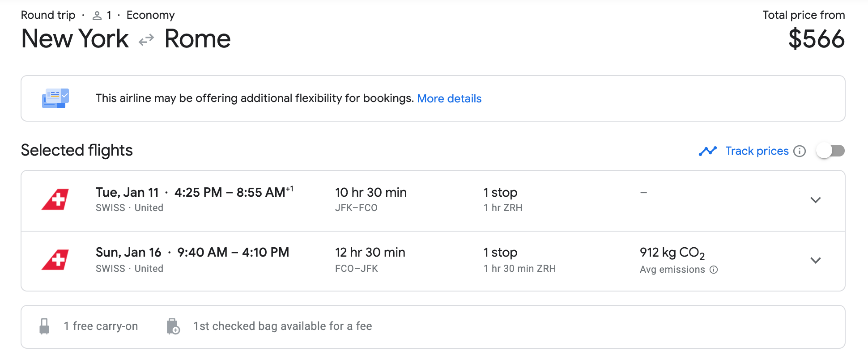Click the $566 total price

[816, 39]
